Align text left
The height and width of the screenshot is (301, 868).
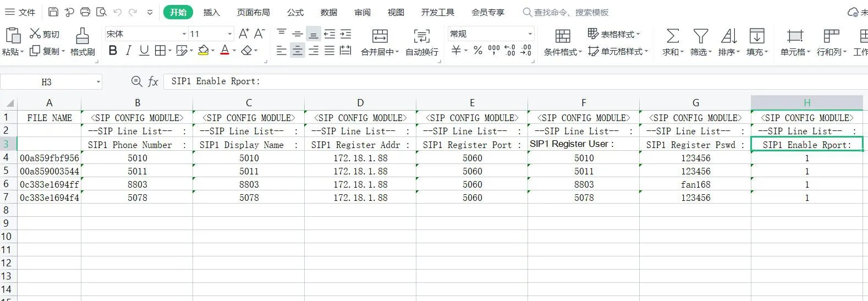coord(282,51)
